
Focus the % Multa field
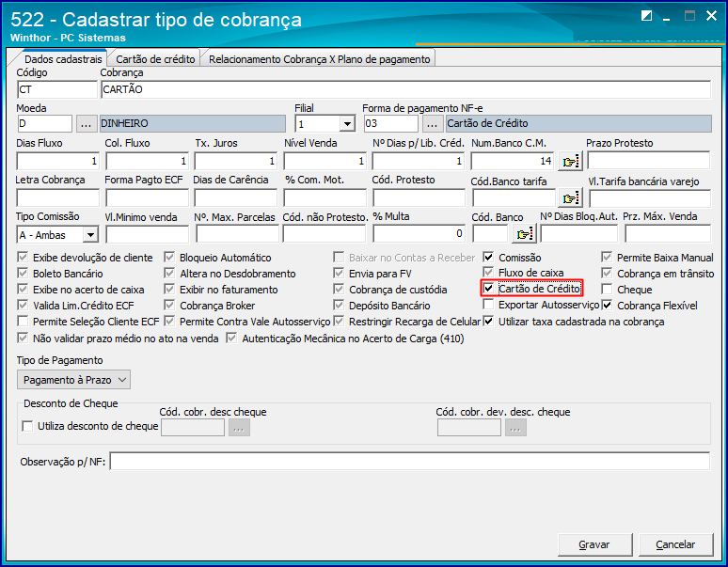[419, 234]
